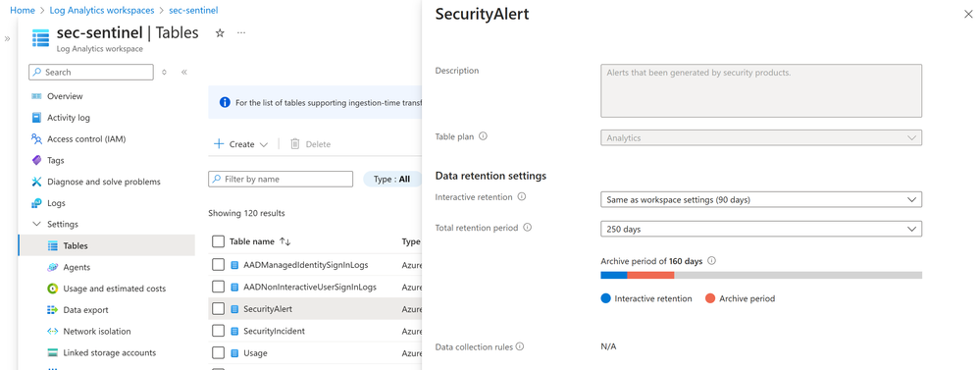
Task: Toggle the select-all checkbox in table header
Action: (x=218, y=241)
